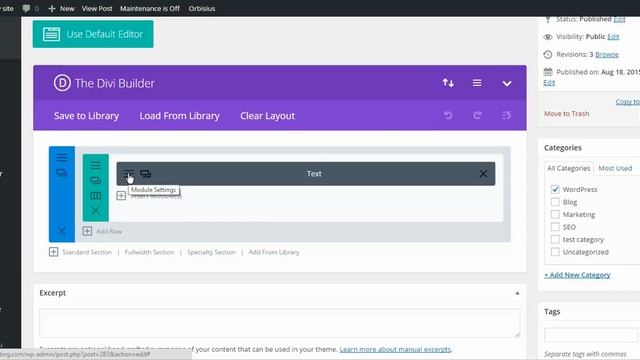Viewport: 640px width, 360px height.
Task: Click the Add Row plus icon
Action: click(87, 231)
